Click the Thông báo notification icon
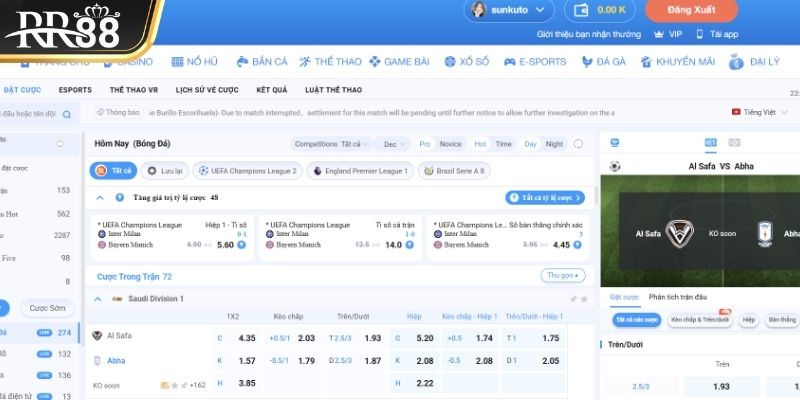 [x=100, y=112]
